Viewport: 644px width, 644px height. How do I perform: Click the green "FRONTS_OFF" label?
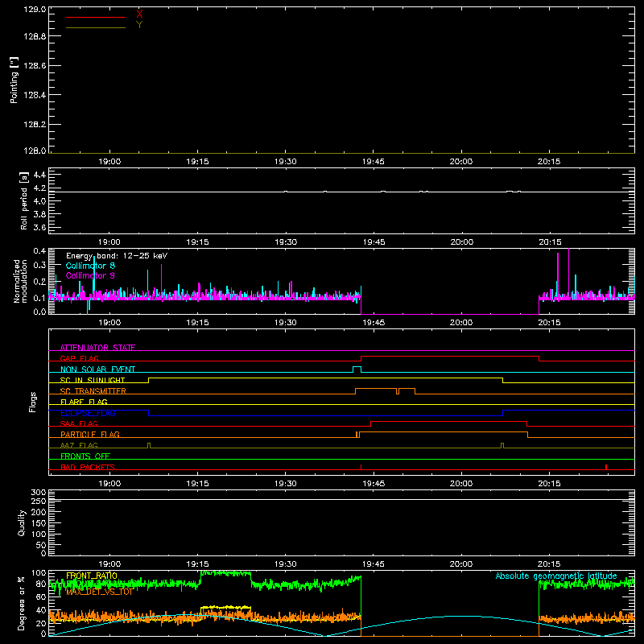click(x=85, y=456)
